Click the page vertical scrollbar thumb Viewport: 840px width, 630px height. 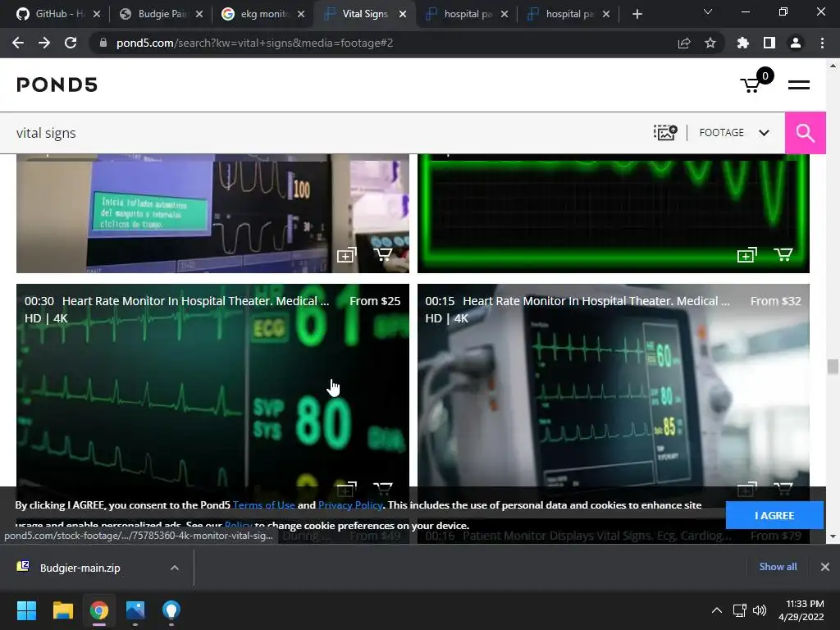833,367
